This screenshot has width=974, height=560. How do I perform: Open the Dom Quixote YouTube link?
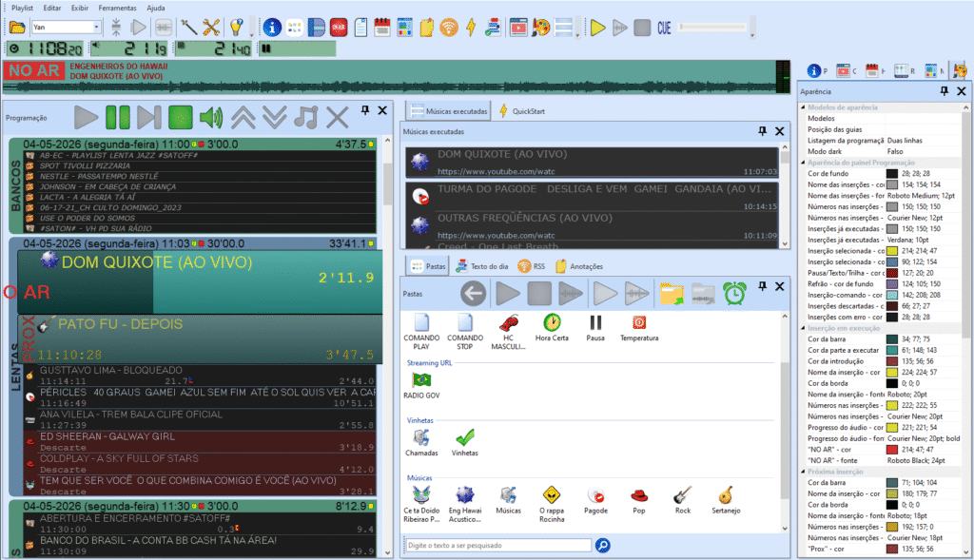(497, 171)
